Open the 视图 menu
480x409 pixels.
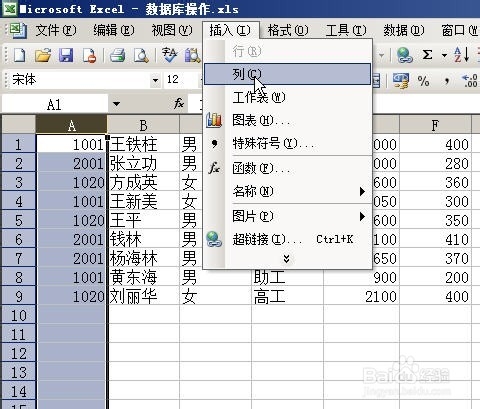172,31
